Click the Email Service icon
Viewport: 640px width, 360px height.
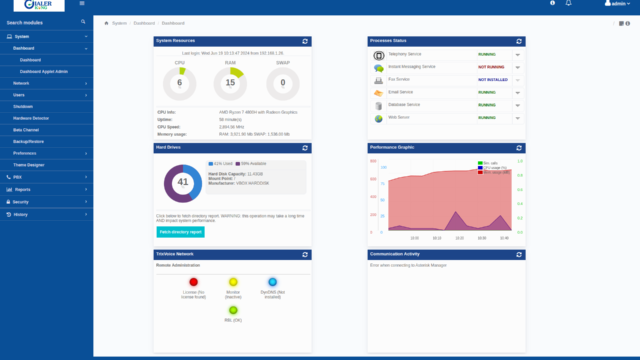379,93
